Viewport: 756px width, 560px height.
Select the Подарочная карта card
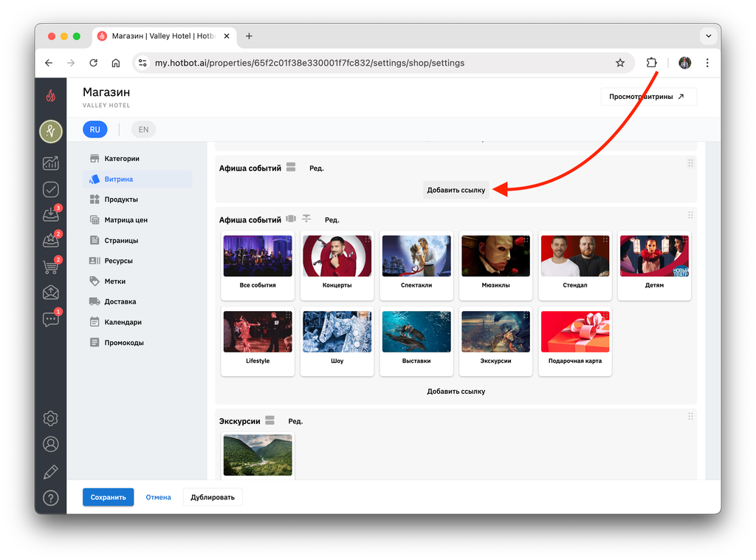point(574,341)
